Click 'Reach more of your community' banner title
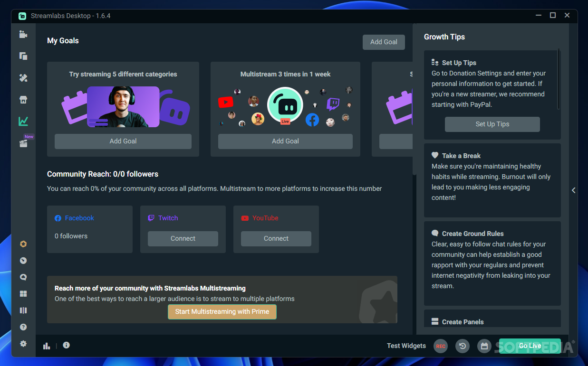588x366 pixels. pos(150,288)
